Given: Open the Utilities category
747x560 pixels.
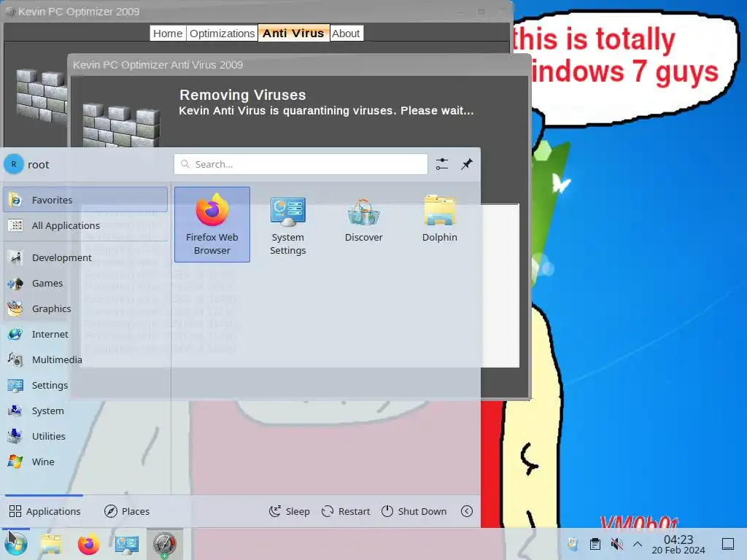Looking at the screenshot, I should pos(85,436).
